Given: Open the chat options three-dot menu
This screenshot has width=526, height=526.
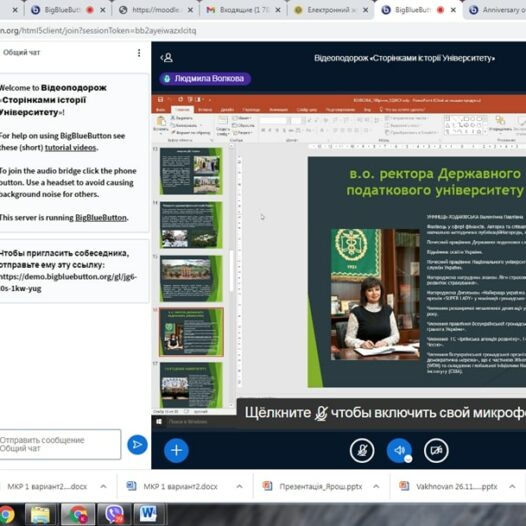Looking at the screenshot, I should (139, 53).
